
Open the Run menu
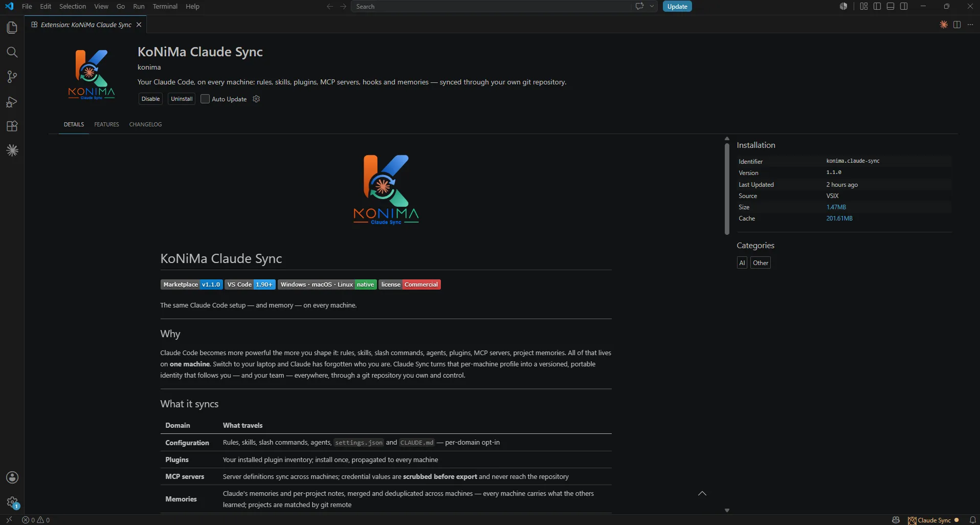[139, 6]
